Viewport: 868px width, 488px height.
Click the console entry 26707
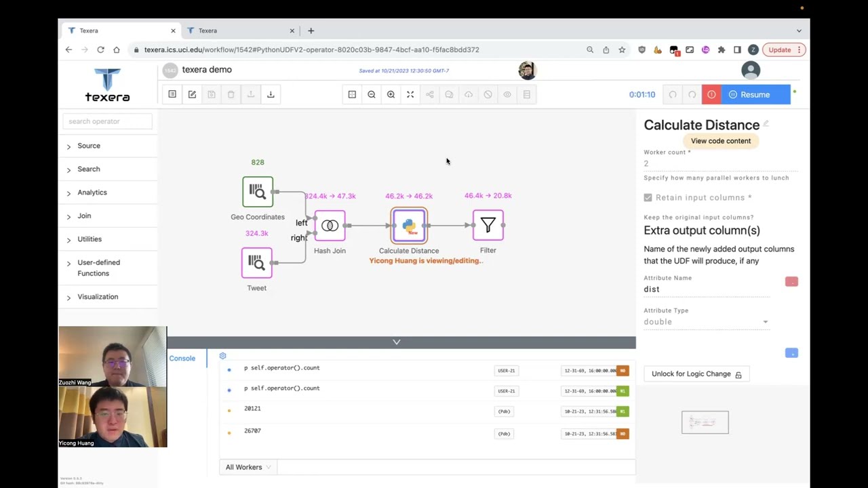tap(252, 431)
